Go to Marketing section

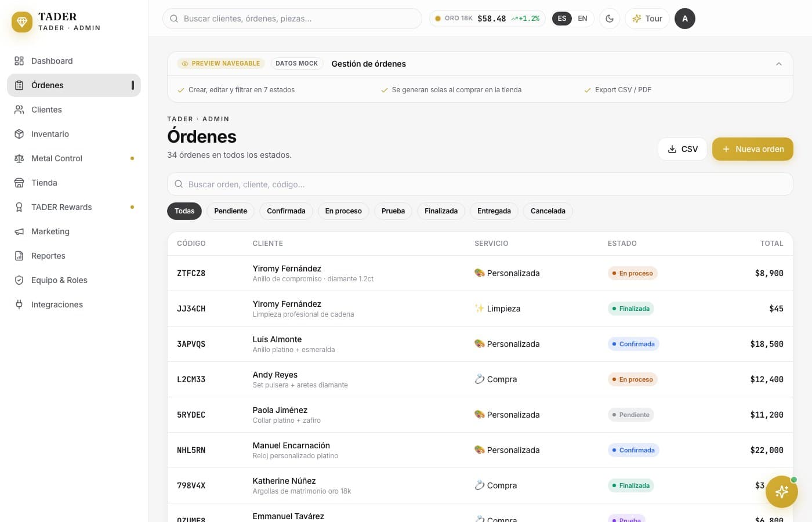coord(74,231)
